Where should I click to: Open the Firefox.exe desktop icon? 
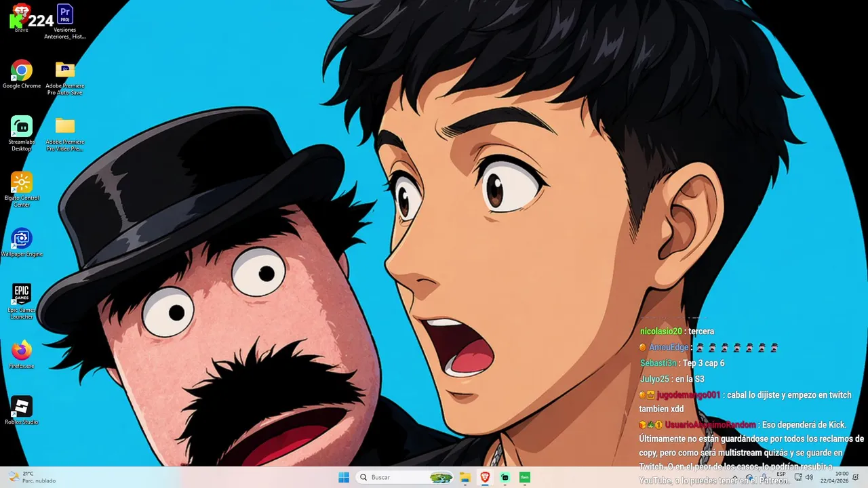pos(22,354)
